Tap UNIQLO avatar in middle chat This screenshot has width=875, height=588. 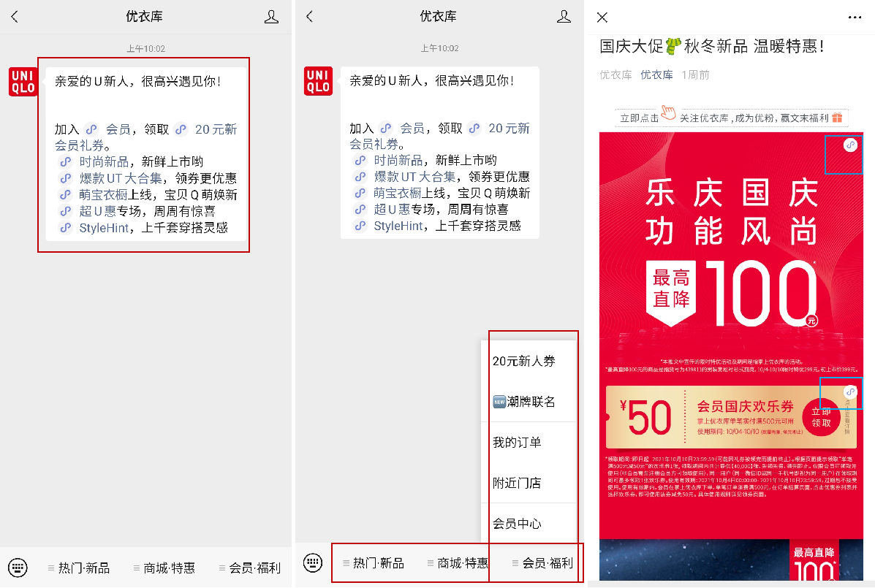318,81
